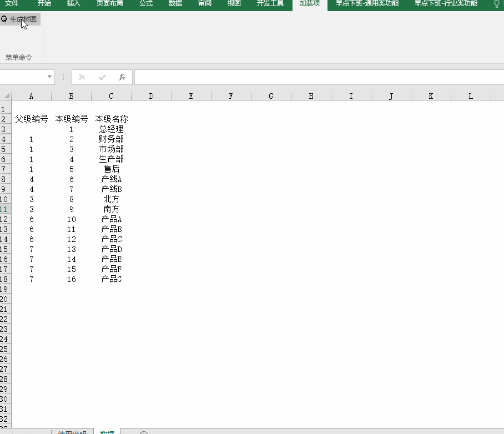Screen dimensions: 504x434
Task: Click the 本级名称 header cell
Action: click(x=111, y=119)
